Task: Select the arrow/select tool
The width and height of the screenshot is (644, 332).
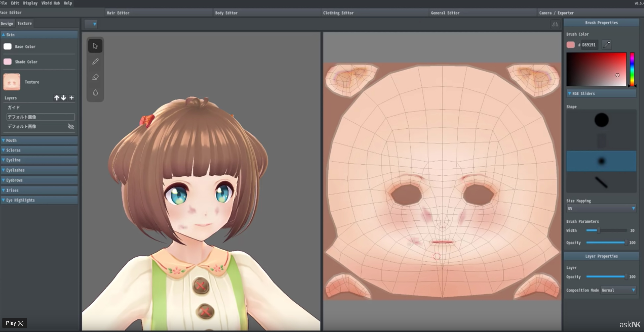Action: (95, 46)
